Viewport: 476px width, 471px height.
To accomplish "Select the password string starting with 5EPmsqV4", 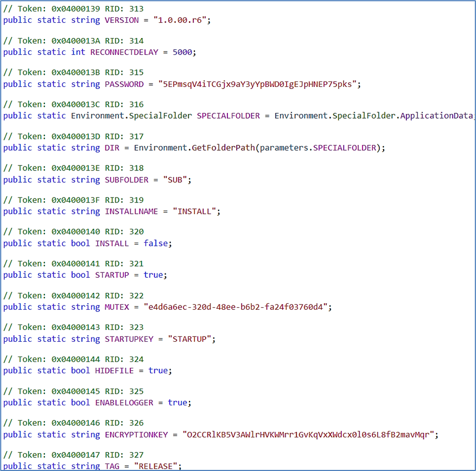I will click(x=257, y=84).
